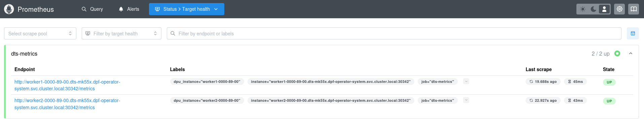644x122 pixels.
Task: Click the 45ms scrape duration badge
Action: point(575,82)
